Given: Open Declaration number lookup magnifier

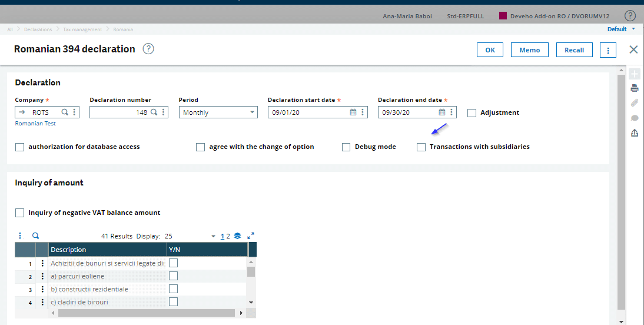Looking at the screenshot, I should [154, 112].
